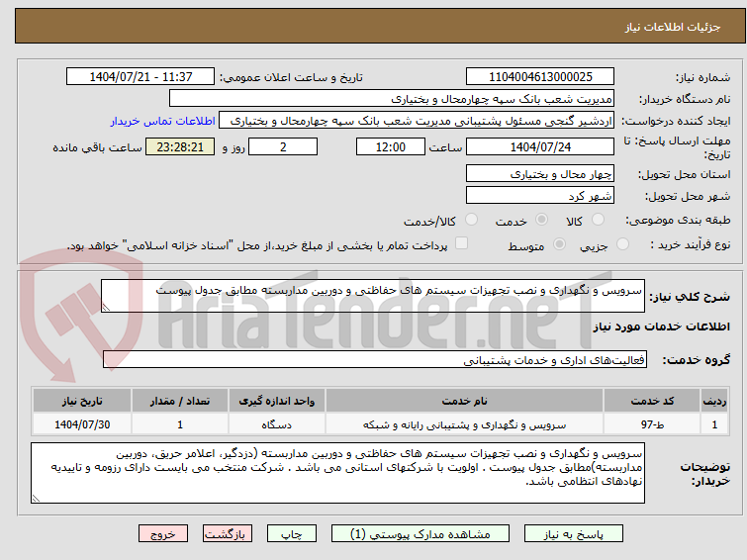Viewport: 747px width, 560px height.
Task: Click the deadline date field 1404/07/24
Action: [x=540, y=146]
